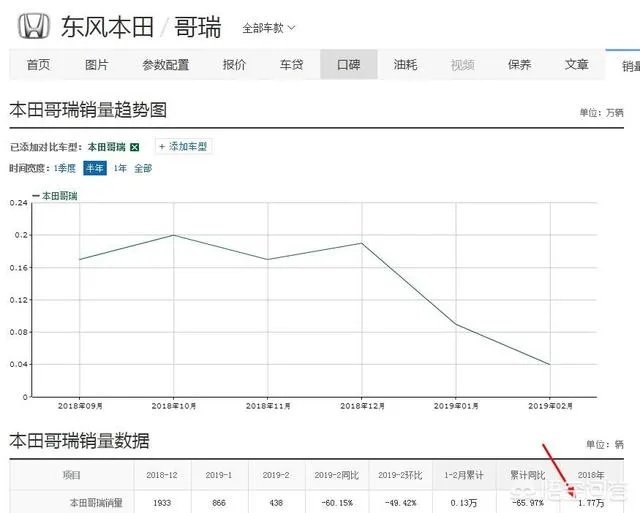640x513 pixels.
Task: Set time range to 全部
Action: click(143, 168)
